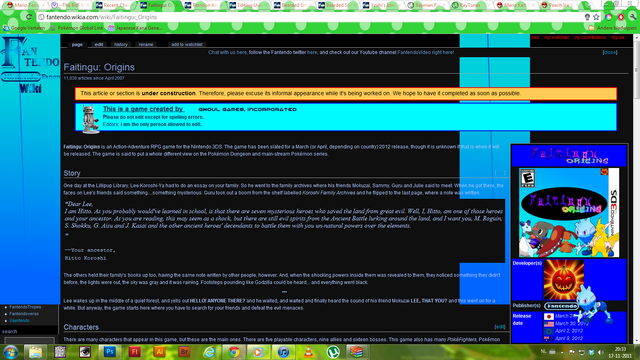Screen dimensions: 640x360
Task: Open the Usertendo sidebar link
Action: click(x=20, y=320)
